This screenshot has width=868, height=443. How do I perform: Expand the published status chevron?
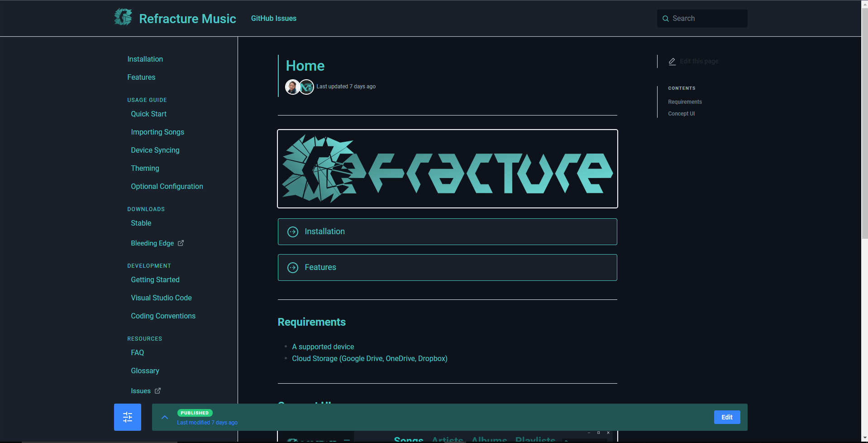pyautogui.click(x=165, y=417)
